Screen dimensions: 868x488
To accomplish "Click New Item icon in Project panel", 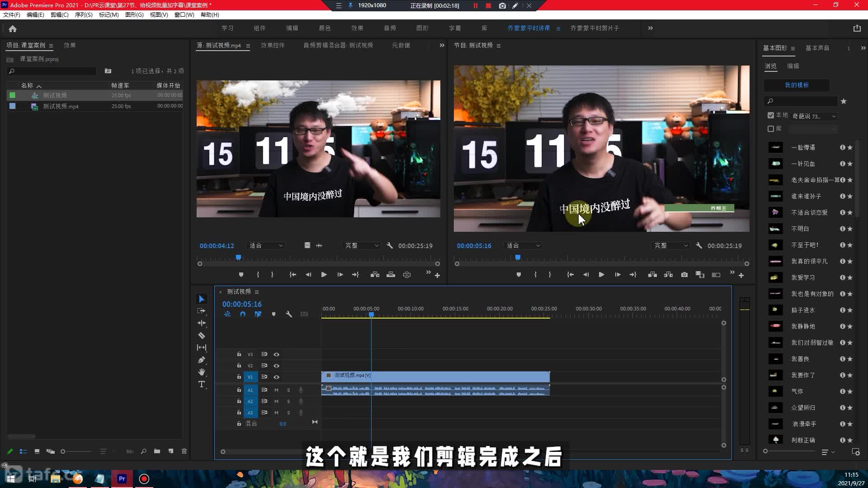I will [x=170, y=451].
